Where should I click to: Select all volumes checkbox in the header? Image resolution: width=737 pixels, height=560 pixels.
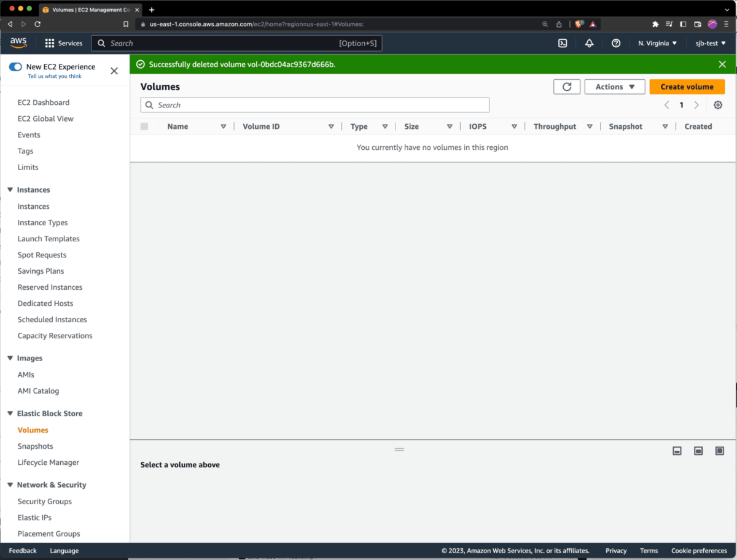coord(144,126)
